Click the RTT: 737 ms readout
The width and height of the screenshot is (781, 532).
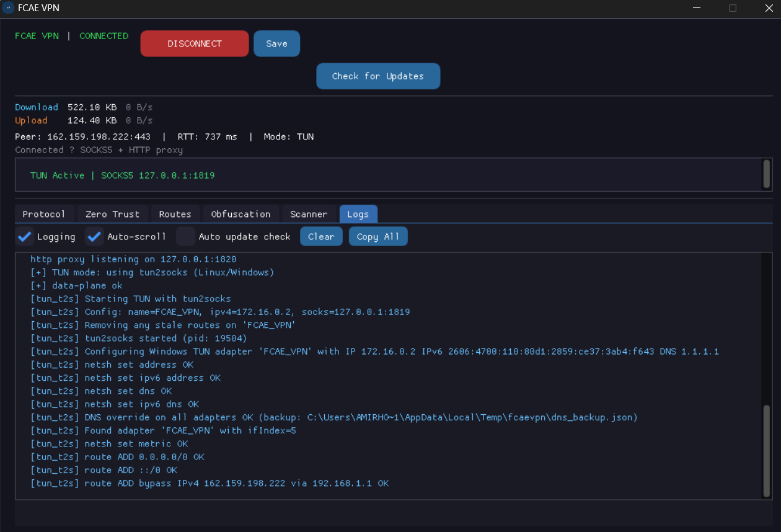click(x=207, y=136)
